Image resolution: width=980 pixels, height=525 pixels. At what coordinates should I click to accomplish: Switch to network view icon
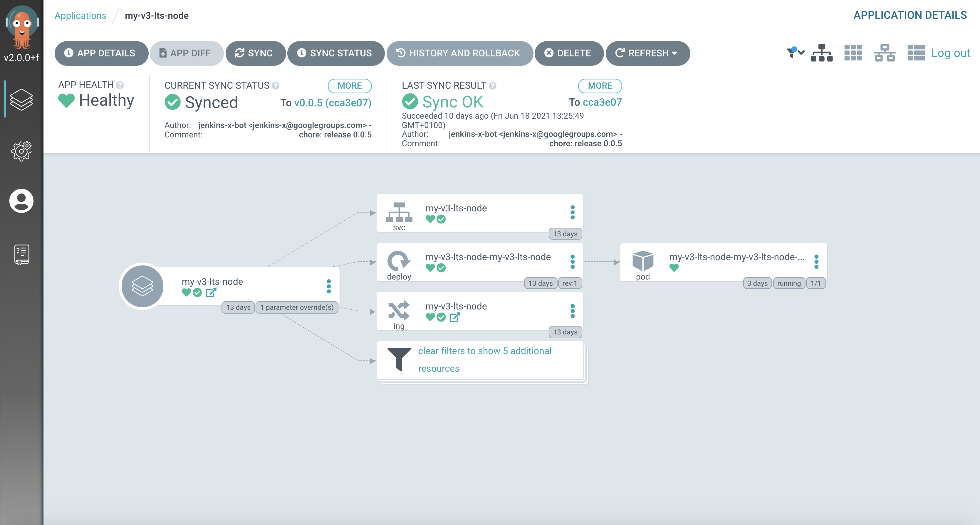point(885,53)
